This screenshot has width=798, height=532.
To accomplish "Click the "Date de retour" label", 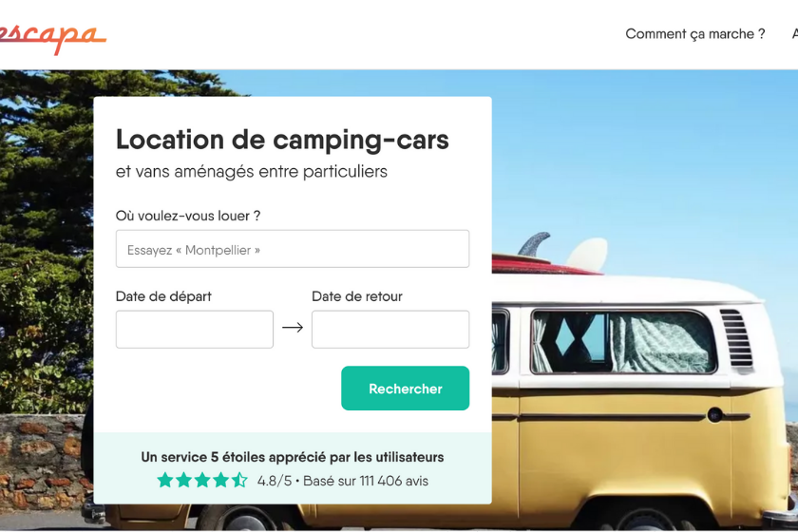I will [357, 296].
